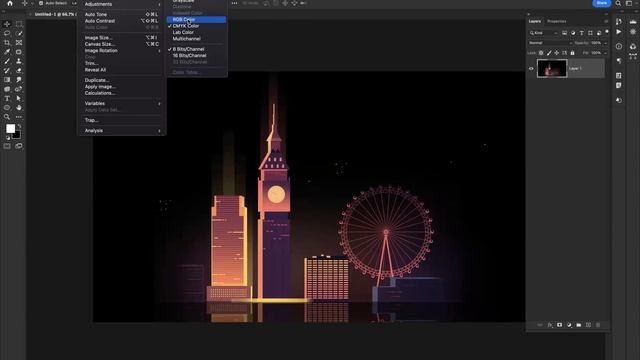640x360 pixels.
Task: Select the Move tool in the toolbar
Action: (7, 24)
